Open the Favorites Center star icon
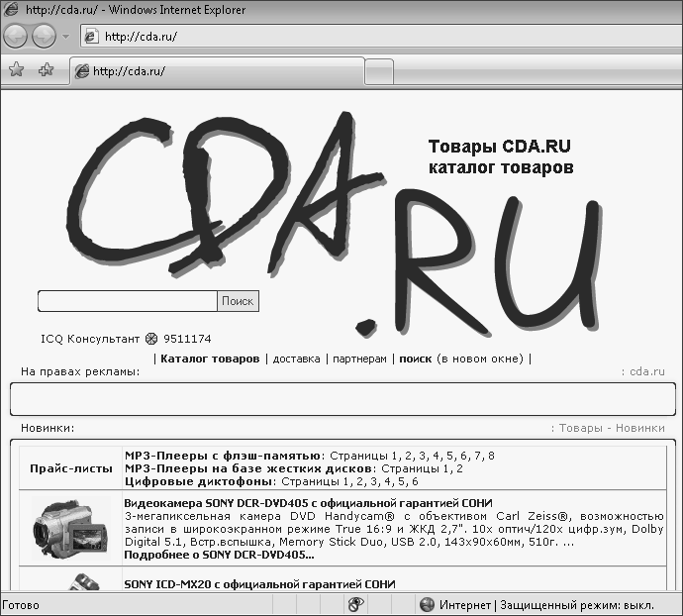 [x=16, y=70]
